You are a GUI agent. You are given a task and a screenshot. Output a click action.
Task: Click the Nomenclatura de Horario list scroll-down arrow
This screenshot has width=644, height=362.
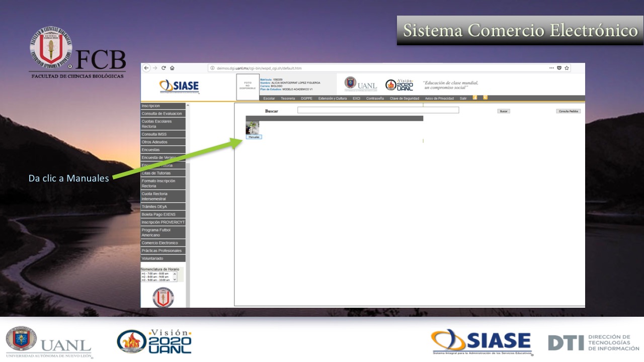[175, 279]
